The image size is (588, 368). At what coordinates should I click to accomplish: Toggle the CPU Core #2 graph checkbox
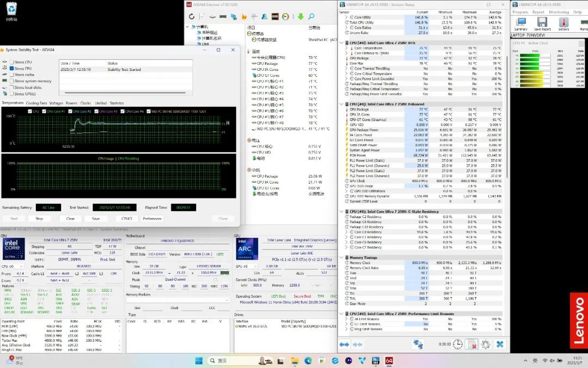click(70, 112)
